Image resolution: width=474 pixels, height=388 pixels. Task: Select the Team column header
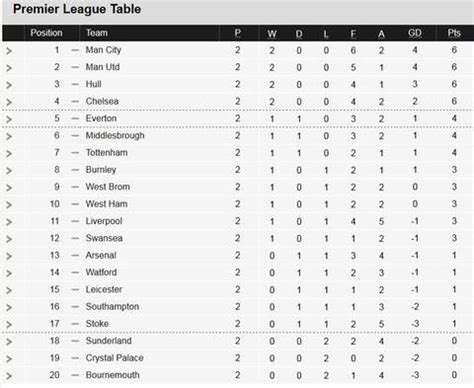97,33
